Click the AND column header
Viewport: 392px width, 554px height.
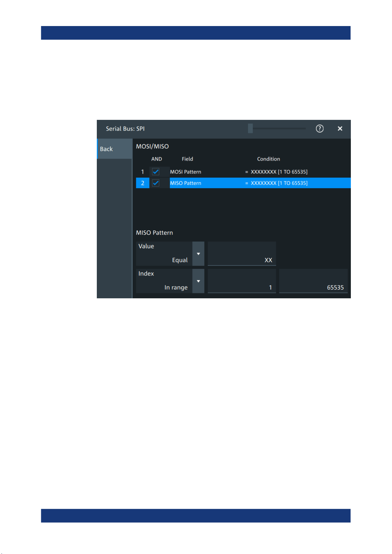pos(157,159)
